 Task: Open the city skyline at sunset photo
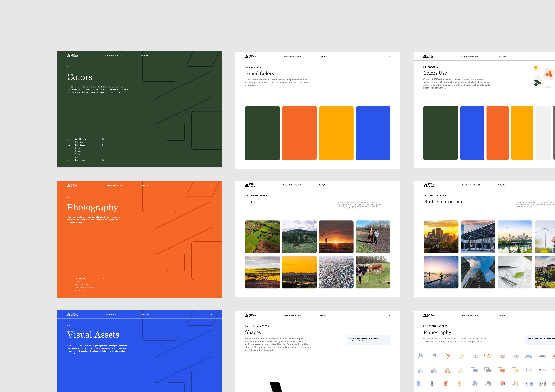[x=441, y=237]
